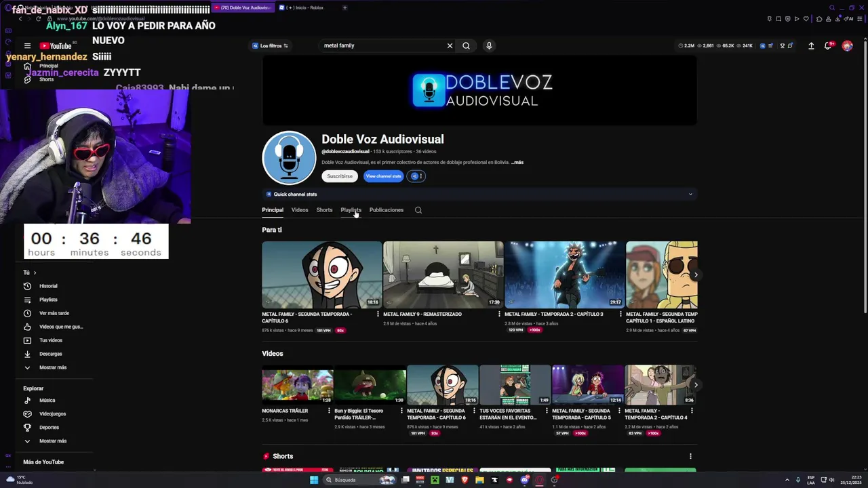The image size is (868, 488).
Task: Open Videojuegos under Explorar
Action: pos(53,414)
